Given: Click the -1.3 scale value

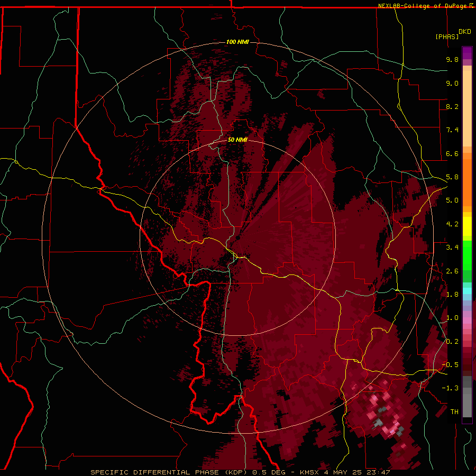Looking at the screenshot, I should tap(451, 388).
